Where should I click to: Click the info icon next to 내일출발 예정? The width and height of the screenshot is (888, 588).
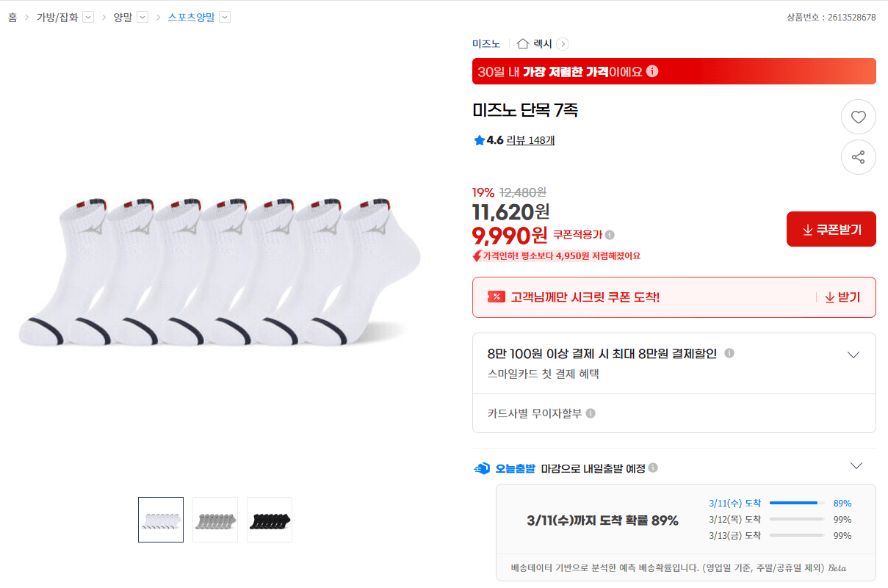pyautogui.click(x=652, y=467)
